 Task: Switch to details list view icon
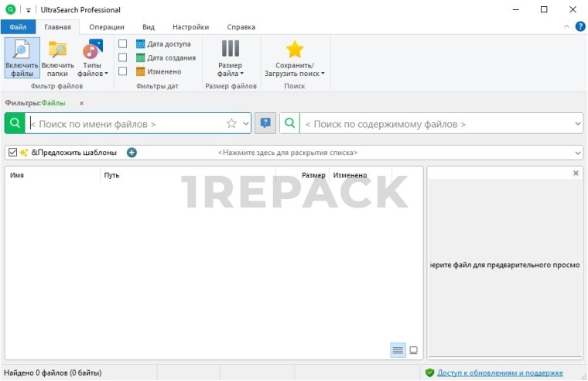398,350
